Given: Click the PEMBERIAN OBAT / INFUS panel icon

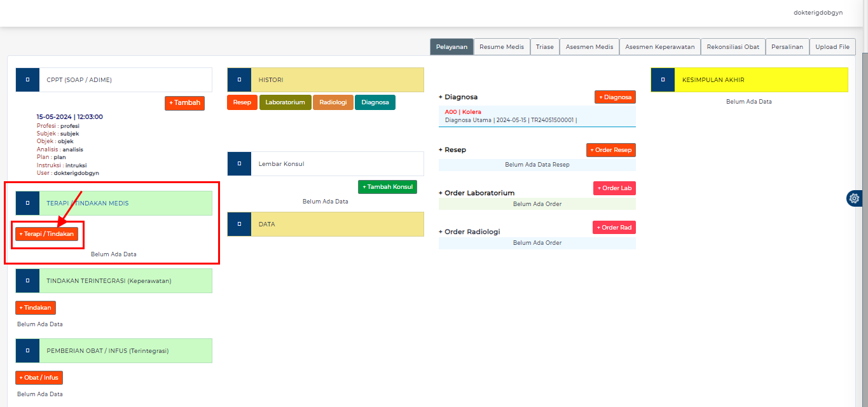Looking at the screenshot, I should pyautogui.click(x=27, y=350).
